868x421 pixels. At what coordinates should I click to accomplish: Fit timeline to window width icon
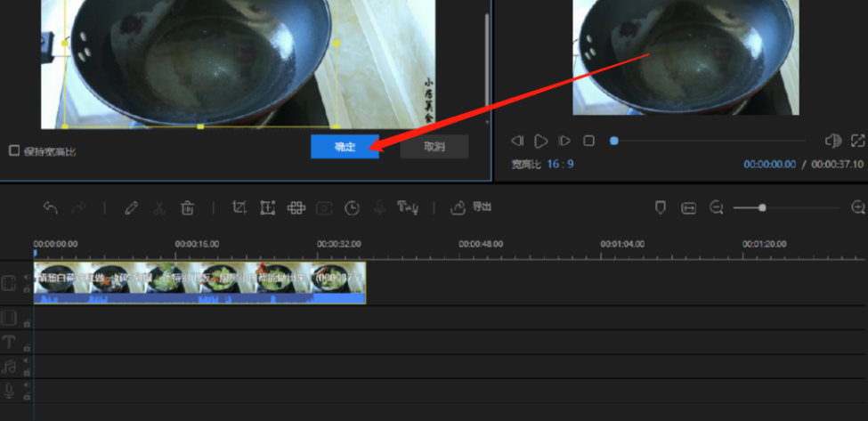tap(689, 208)
